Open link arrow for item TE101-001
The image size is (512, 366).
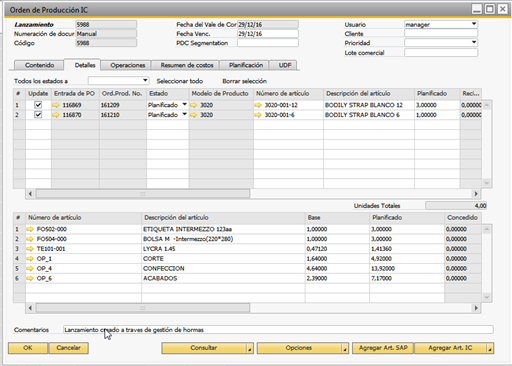click(30, 249)
